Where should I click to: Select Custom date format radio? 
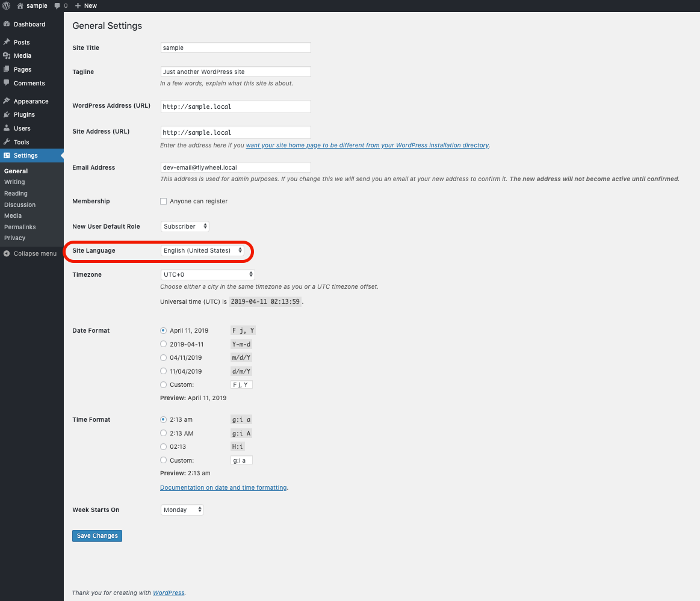pyautogui.click(x=163, y=384)
